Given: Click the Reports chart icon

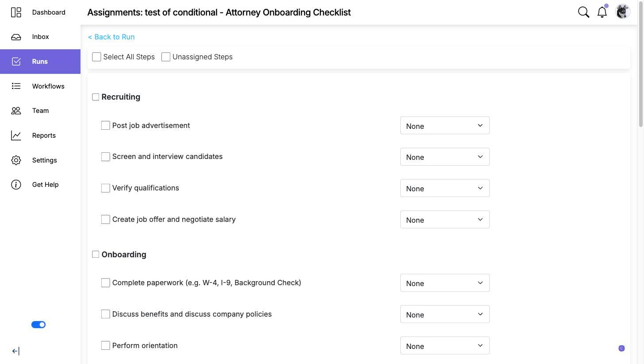Looking at the screenshot, I should coord(16,136).
